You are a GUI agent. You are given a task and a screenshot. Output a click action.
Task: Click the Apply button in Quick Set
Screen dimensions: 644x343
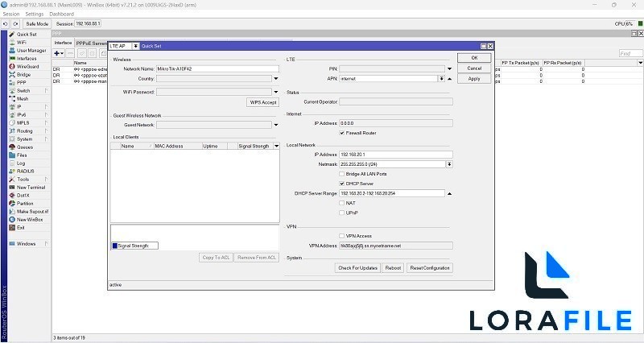474,79
